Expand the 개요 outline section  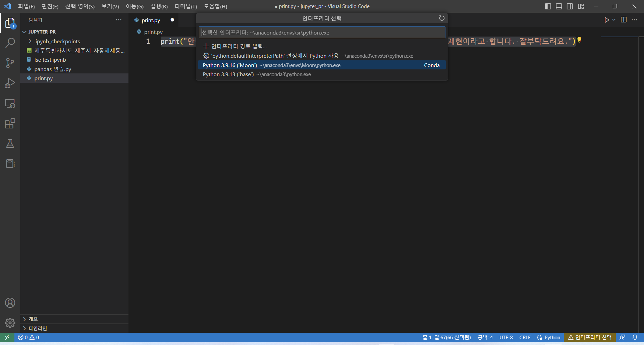click(x=33, y=319)
